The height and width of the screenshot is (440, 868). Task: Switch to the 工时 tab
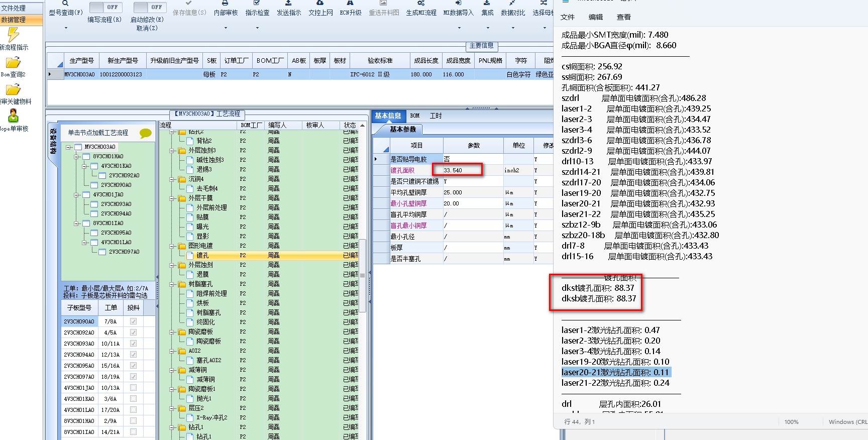coord(436,116)
